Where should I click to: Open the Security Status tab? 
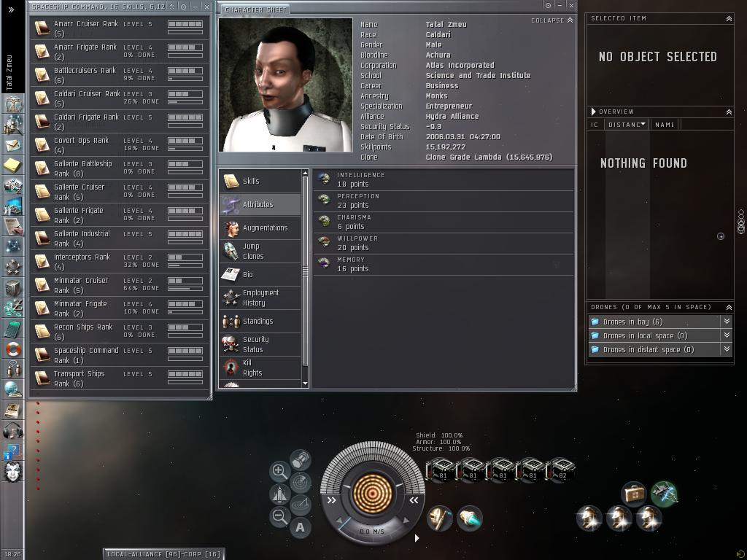click(x=260, y=344)
